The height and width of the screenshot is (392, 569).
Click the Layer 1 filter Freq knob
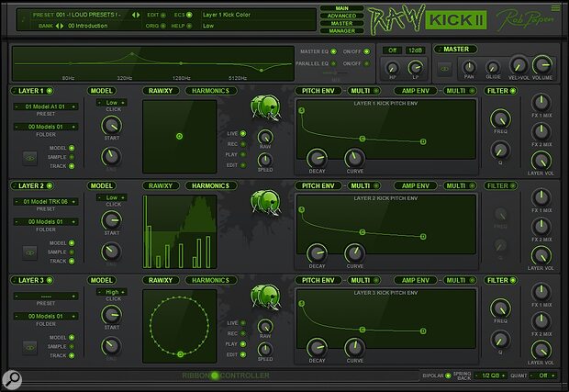tap(500, 118)
